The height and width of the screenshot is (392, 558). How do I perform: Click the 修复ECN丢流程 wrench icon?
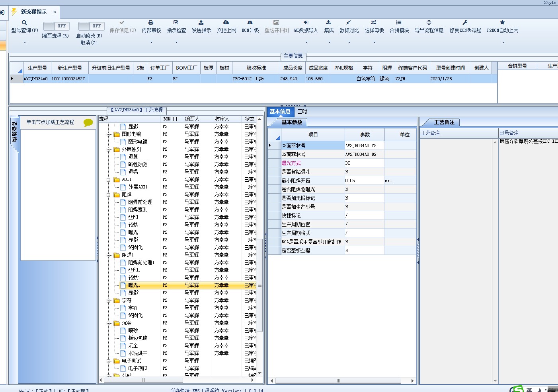click(465, 23)
